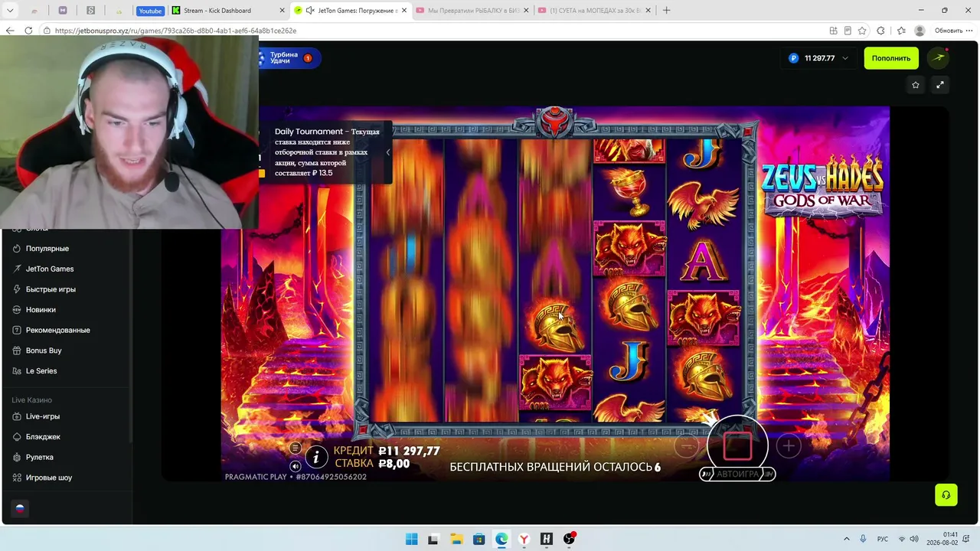Open the Блэкджек section
The height and width of the screenshot is (551, 980).
pos(43,437)
